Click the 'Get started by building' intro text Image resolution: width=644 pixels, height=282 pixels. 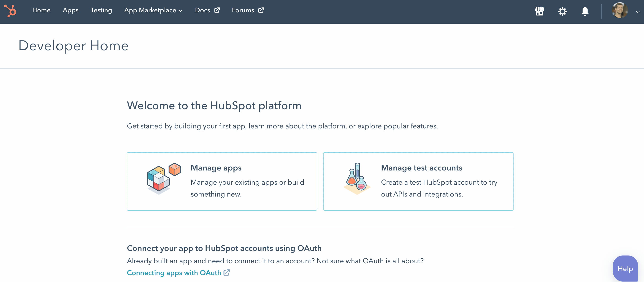pos(282,126)
